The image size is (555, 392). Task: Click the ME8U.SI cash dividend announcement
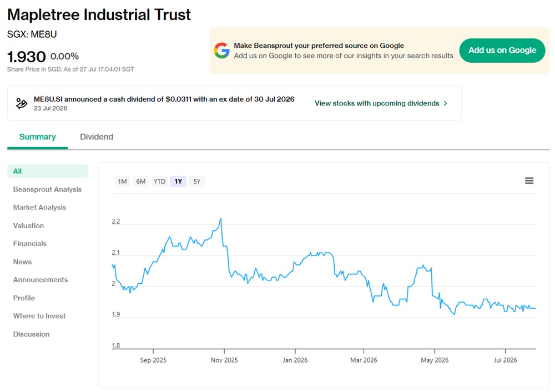[164, 99]
